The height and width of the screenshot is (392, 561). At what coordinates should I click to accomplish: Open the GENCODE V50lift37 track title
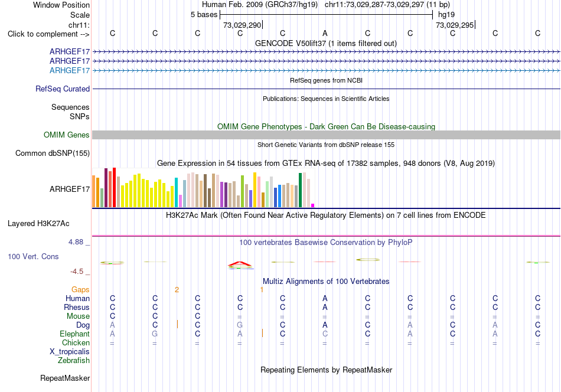tap(325, 43)
